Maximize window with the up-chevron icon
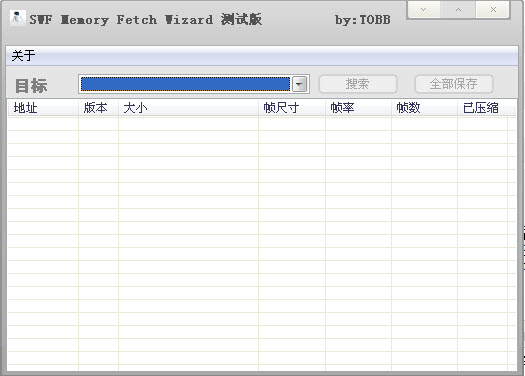The image size is (525, 376). point(458,9)
